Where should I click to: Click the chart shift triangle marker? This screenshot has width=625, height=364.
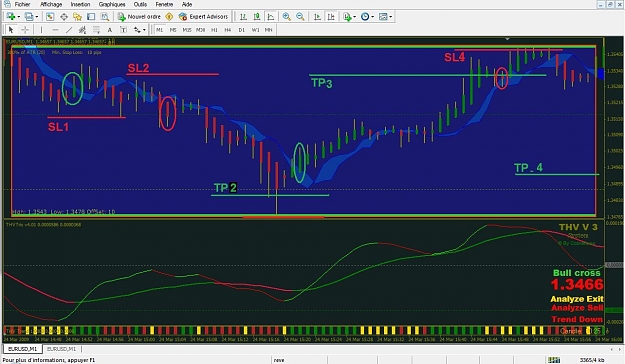pos(507,39)
